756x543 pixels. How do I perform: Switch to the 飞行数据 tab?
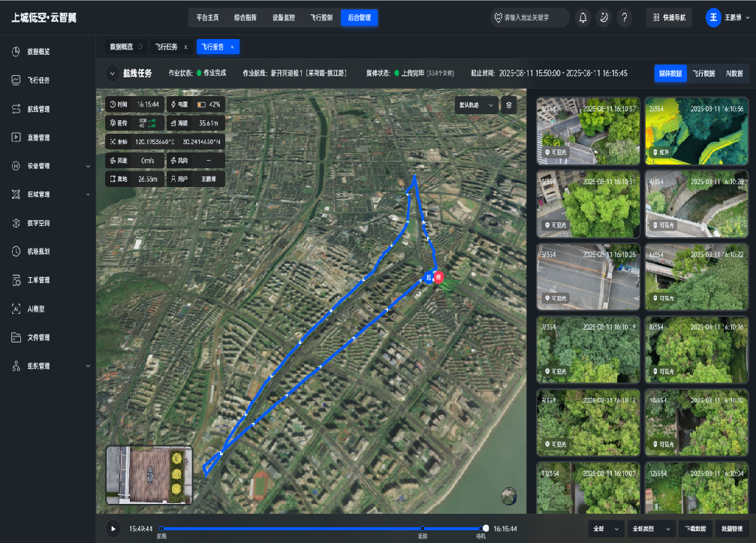point(703,74)
